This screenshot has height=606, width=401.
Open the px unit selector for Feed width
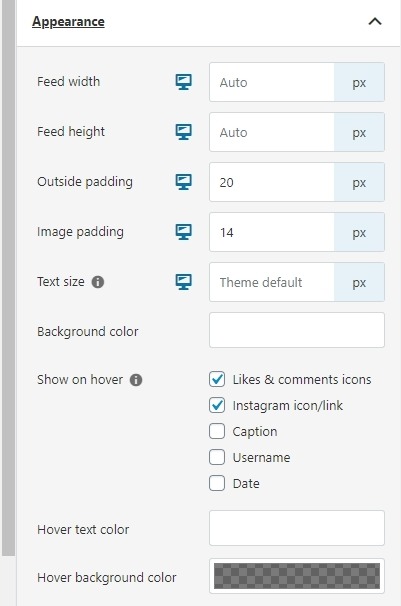coord(359,82)
